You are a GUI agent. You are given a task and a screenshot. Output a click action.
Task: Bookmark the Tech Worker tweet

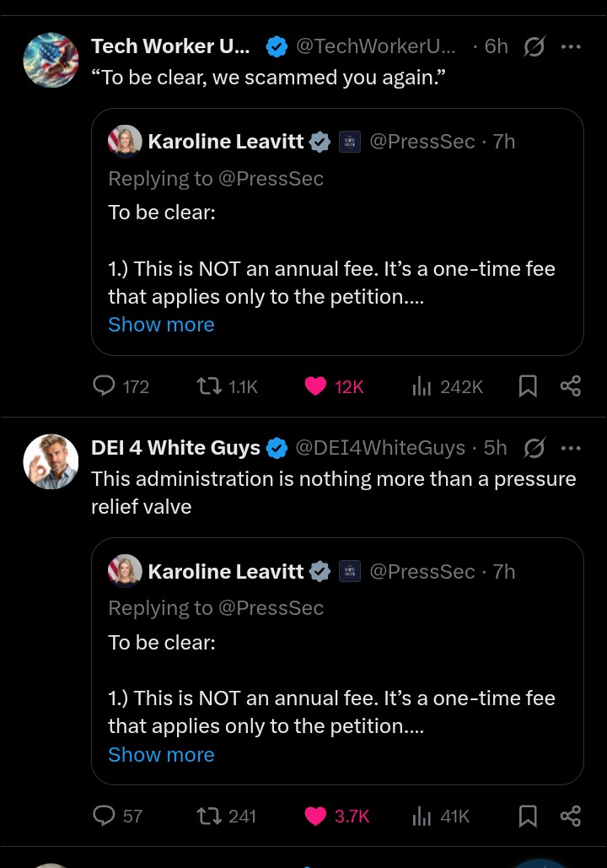tap(527, 385)
